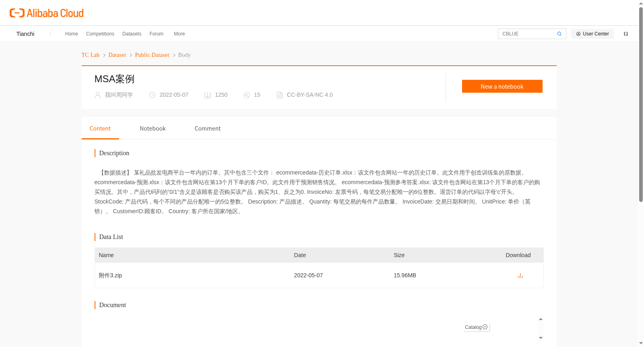Download 附件3.zip via download icon
The height and width of the screenshot is (347, 644).
(520, 275)
